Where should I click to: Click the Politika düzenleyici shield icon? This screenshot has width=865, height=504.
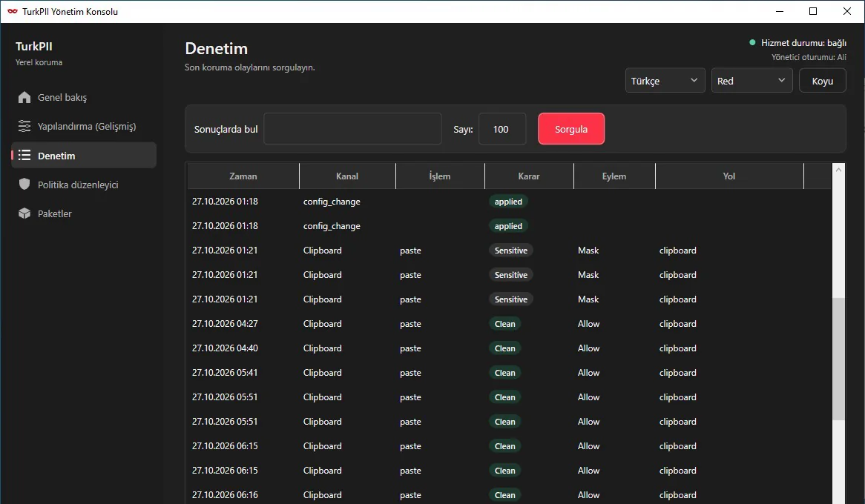[x=24, y=184]
